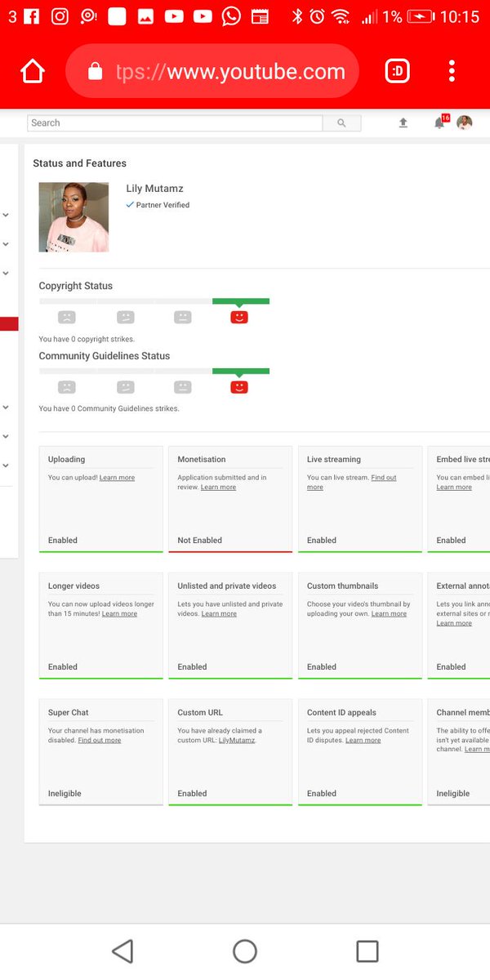
Task: Click the Lily Mutamz profile picture
Action: coord(73,217)
